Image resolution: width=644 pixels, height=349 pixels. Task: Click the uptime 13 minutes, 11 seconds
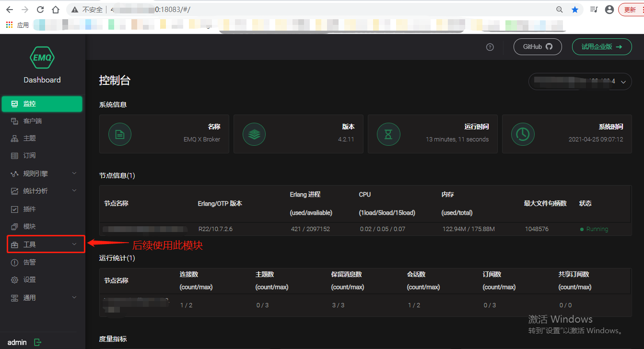(457, 140)
